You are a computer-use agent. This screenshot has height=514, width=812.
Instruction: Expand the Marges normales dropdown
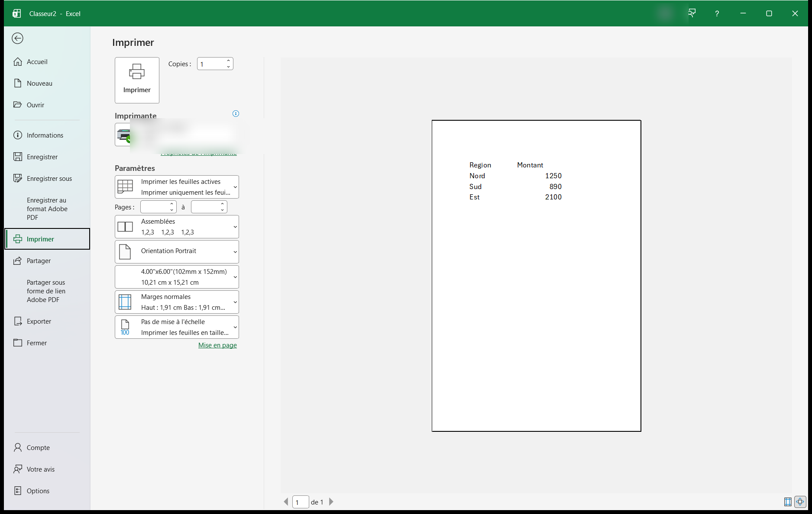(177, 302)
